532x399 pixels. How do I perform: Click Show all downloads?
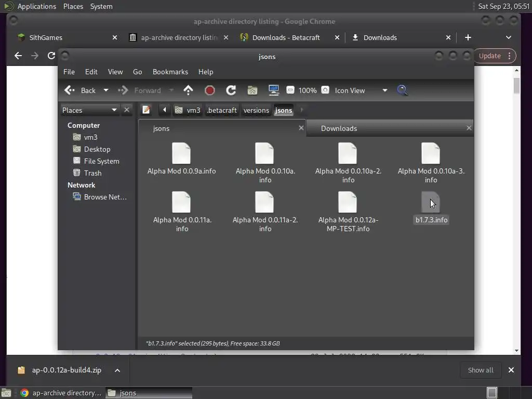481,370
